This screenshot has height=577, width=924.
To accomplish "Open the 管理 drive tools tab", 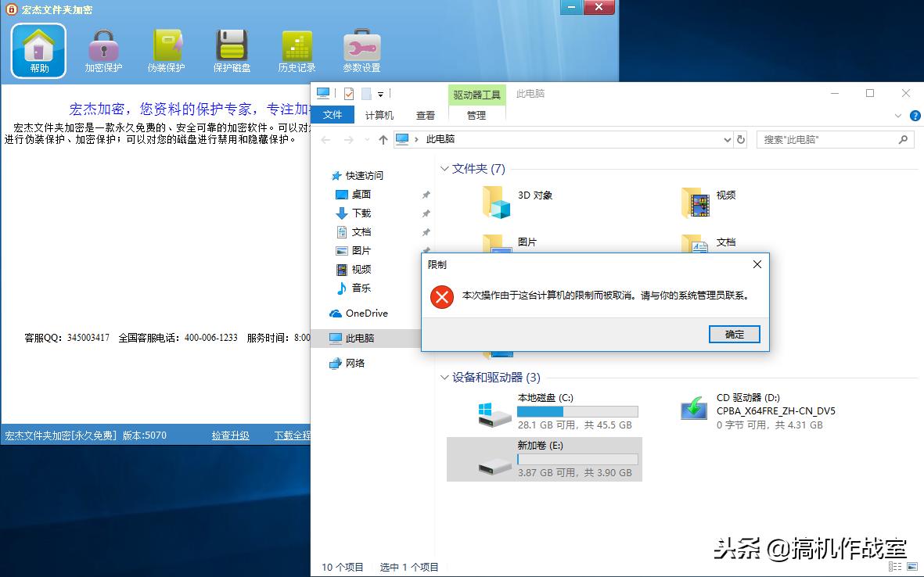I will 476,114.
